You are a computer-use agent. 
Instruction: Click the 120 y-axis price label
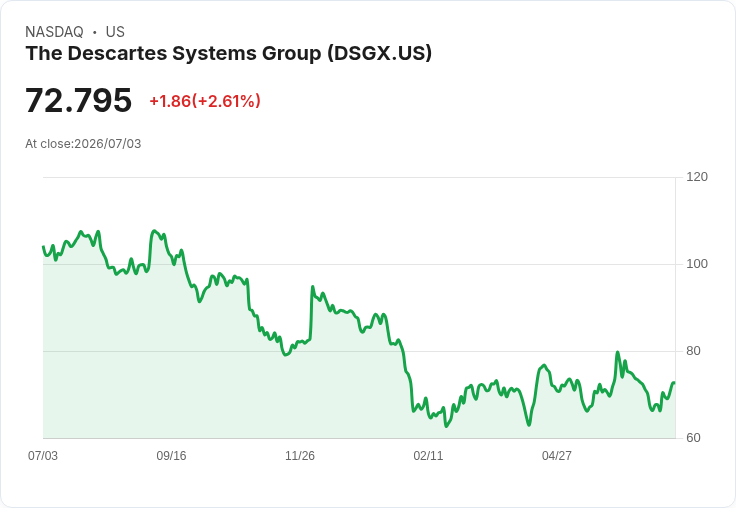click(697, 177)
